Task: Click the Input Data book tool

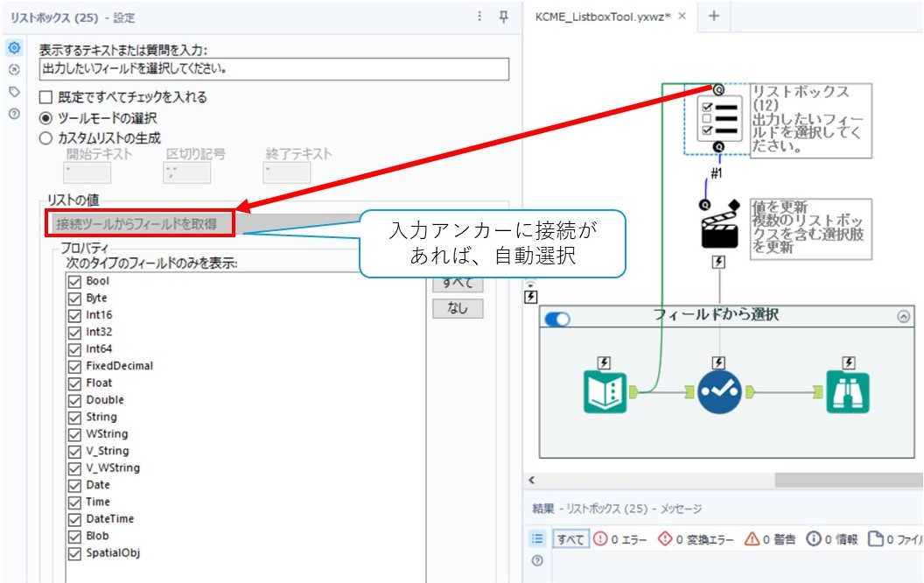Action: 604,391
